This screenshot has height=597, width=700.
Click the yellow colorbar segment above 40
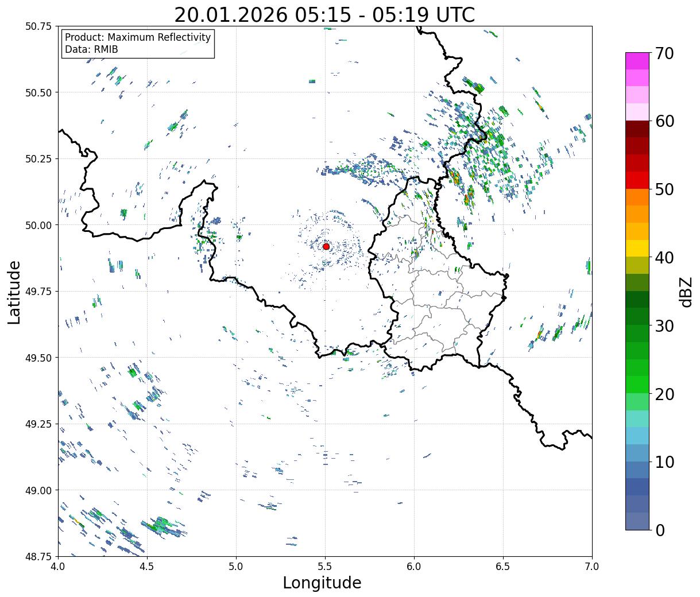tap(637, 248)
